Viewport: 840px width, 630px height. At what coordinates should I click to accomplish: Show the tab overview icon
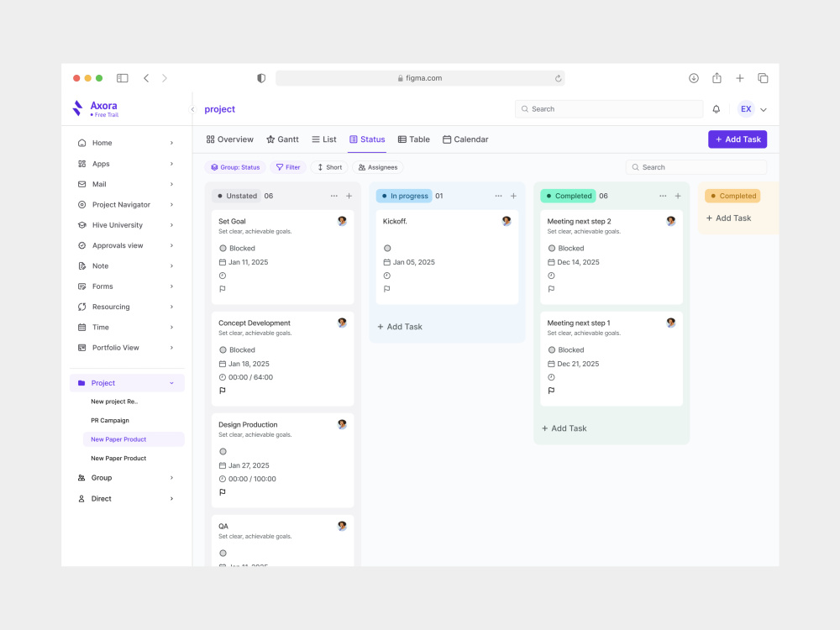[x=763, y=78]
